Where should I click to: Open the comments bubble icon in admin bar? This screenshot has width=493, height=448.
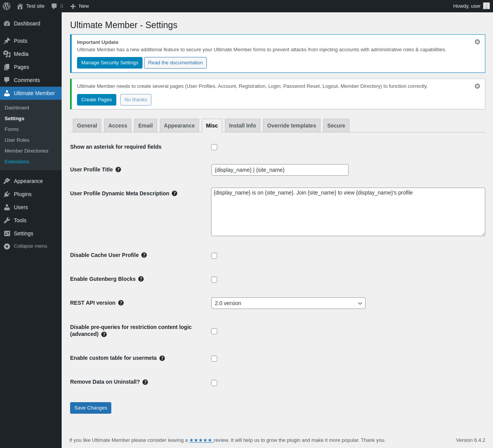coord(54,6)
